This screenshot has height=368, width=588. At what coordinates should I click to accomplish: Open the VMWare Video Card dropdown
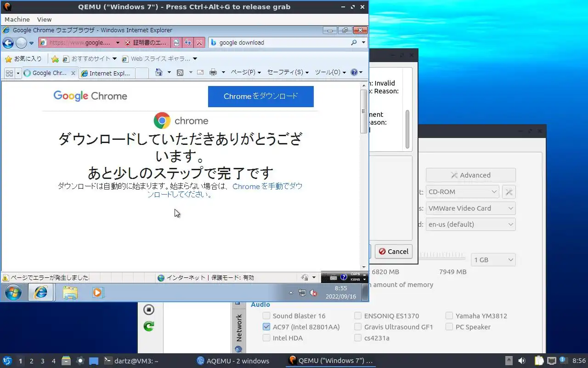[471, 208]
